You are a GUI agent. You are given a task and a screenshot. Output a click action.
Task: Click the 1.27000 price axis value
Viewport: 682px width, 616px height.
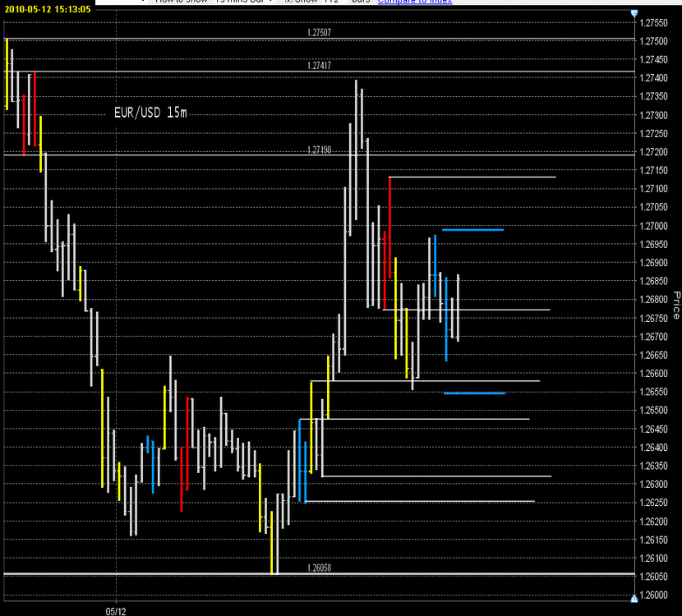tap(653, 226)
